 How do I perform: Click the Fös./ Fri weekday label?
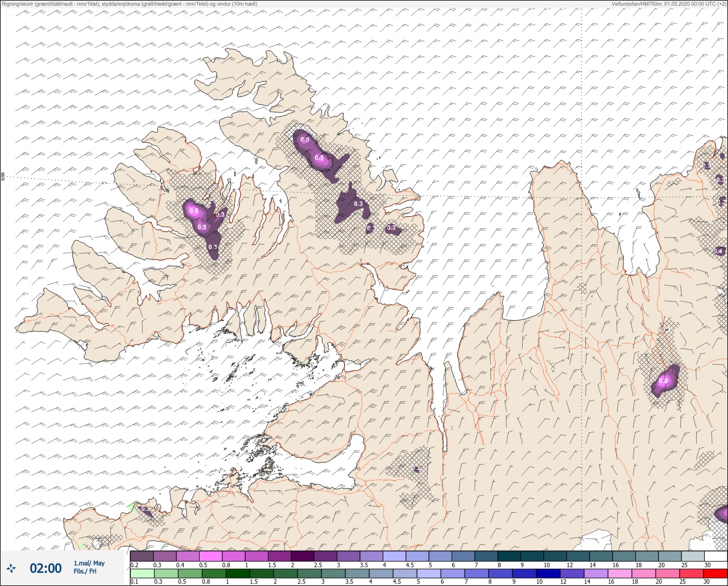coord(85,571)
